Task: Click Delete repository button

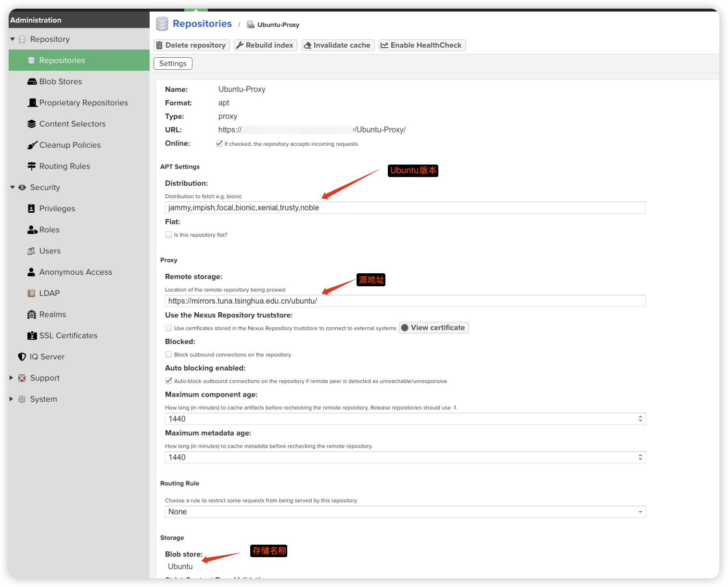Action: click(192, 45)
